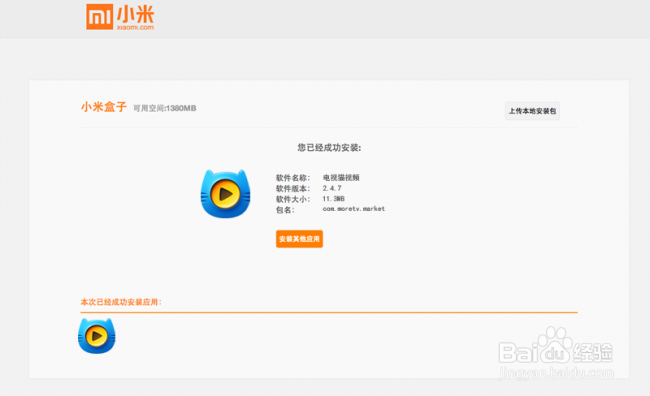Click the 本次已经成功安装应用 heading
This screenshot has height=396, width=650.
point(121,302)
